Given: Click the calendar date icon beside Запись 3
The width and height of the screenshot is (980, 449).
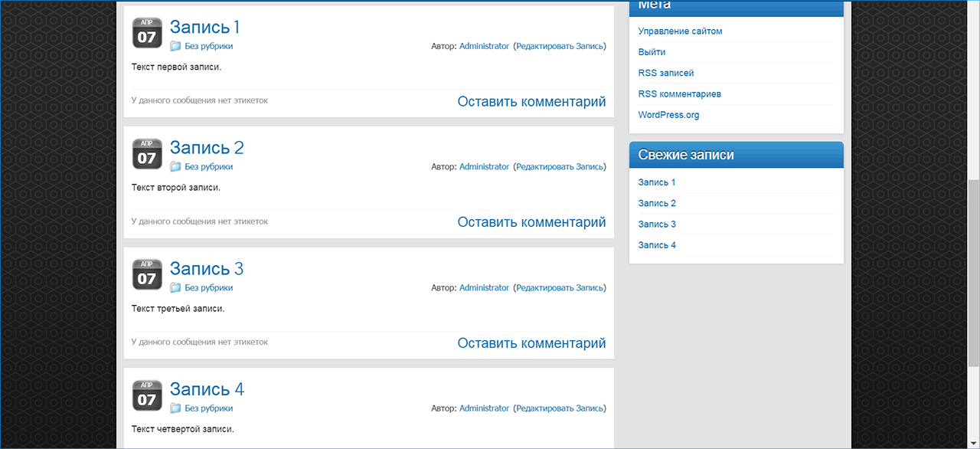Looking at the screenshot, I should [x=147, y=274].
